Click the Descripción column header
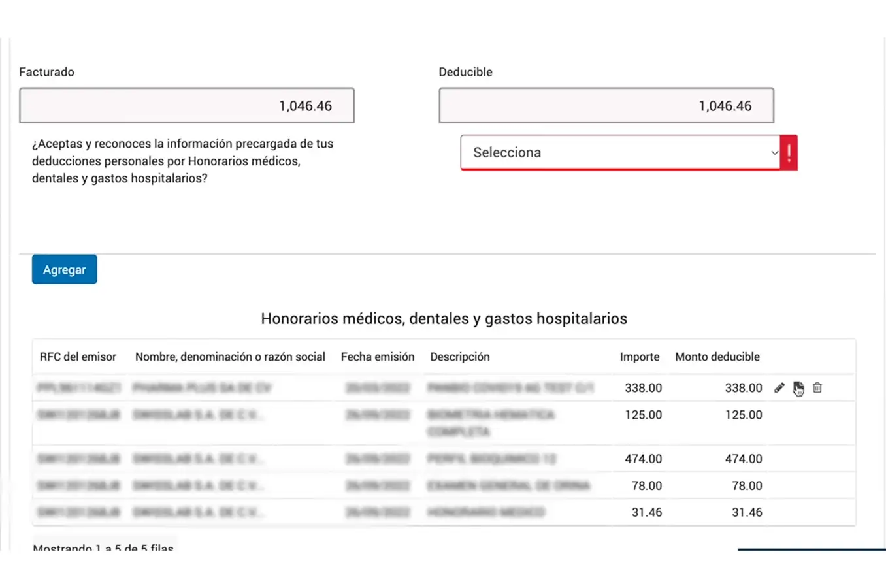This screenshot has height=588, width=886. 460,357
